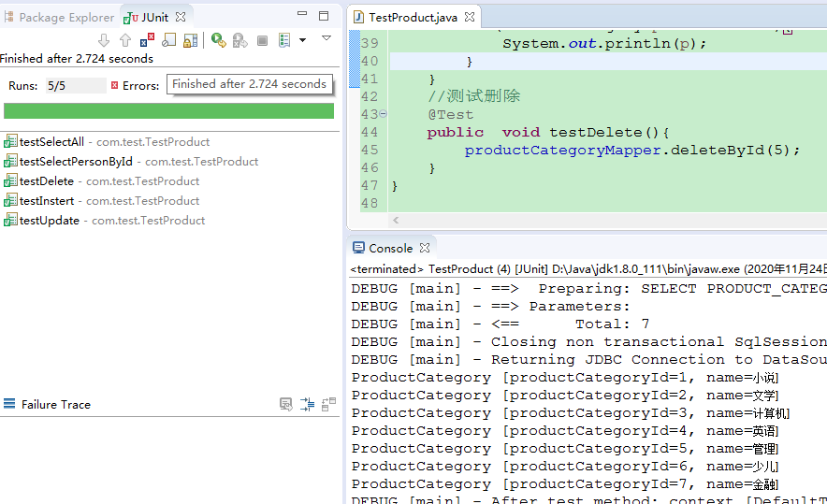Viewport: 827px width, 504px height.
Task: Select testDelete in JUnit results
Action: pyautogui.click(x=101, y=180)
